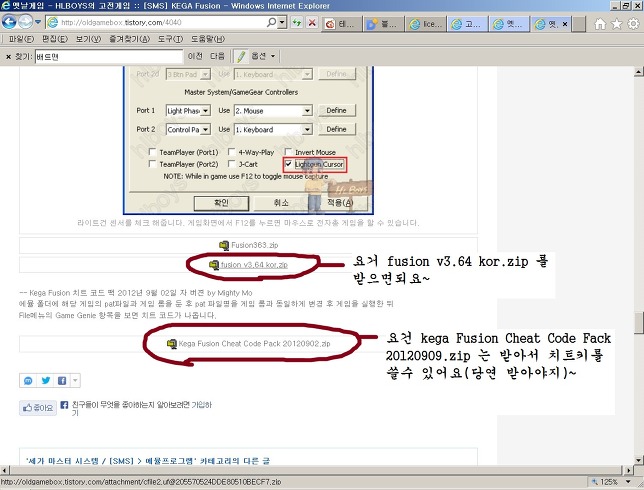644x490 pixels.
Task: Click the address bar URL field
Action: point(162,23)
